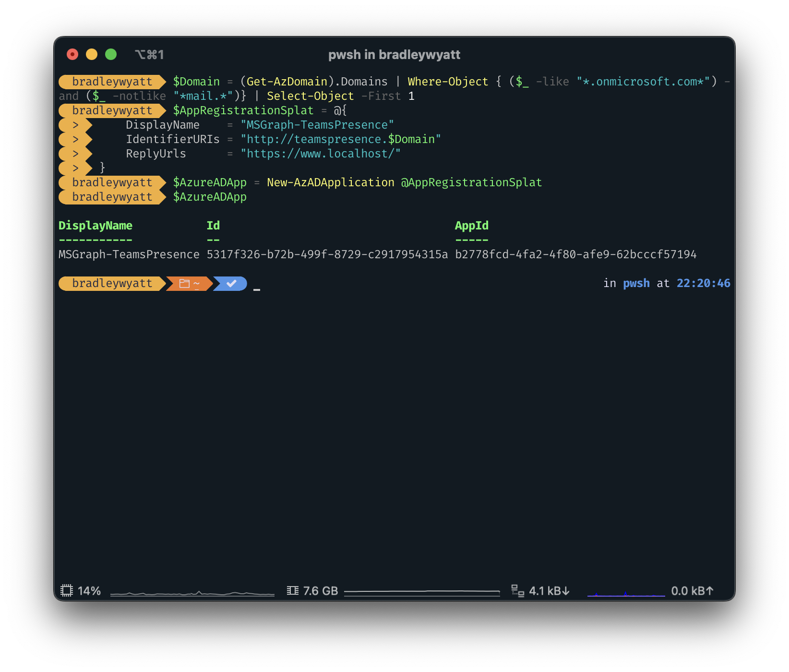The height and width of the screenshot is (672, 789).
Task: Click the ⌥⌘1 shortcut indicator
Action: (x=149, y=55)
